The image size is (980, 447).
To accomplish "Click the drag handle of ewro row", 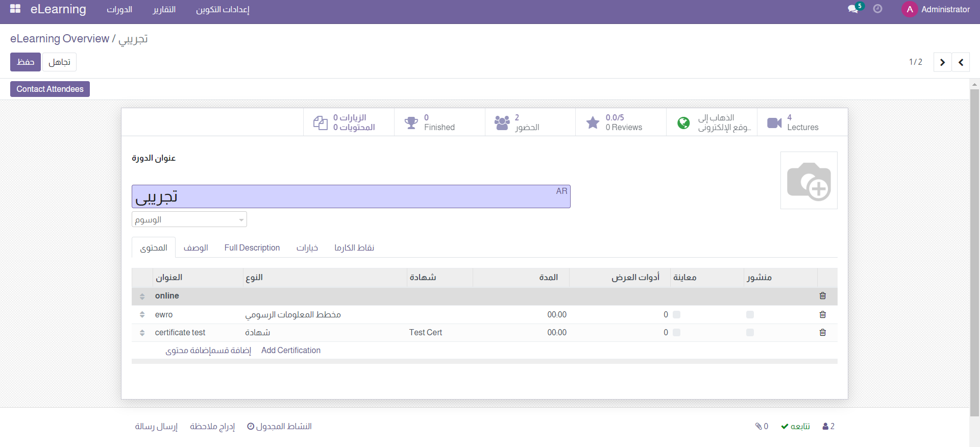I will [x=142, y=315].
